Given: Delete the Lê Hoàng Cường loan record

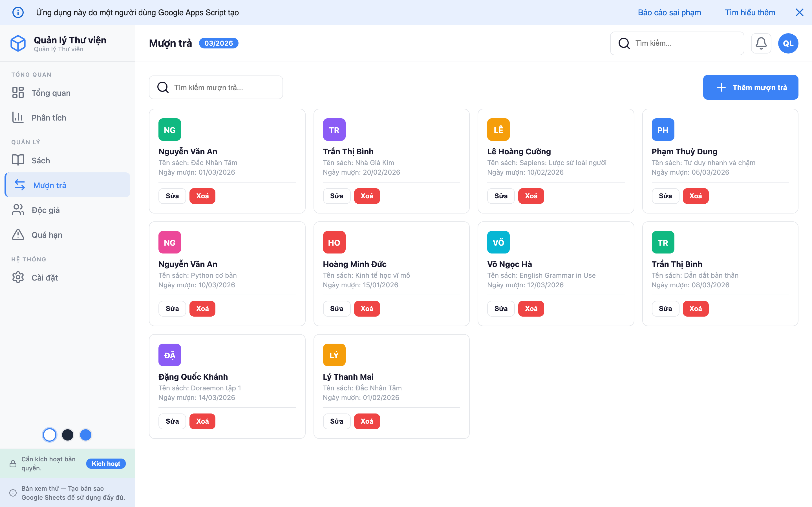Looking at the screenshot, I should click(531, 196).
